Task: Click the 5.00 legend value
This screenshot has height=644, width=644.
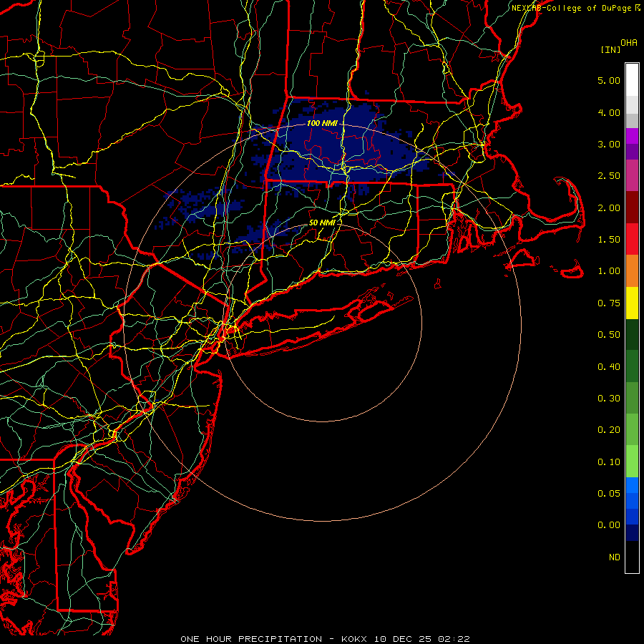Action: (x=609, y=80)
